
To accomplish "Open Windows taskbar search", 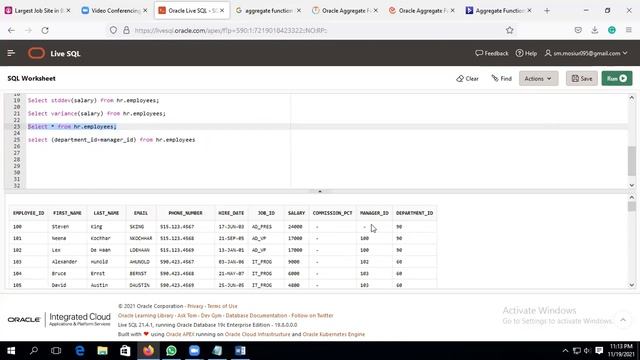I will (x=34, y=351).
